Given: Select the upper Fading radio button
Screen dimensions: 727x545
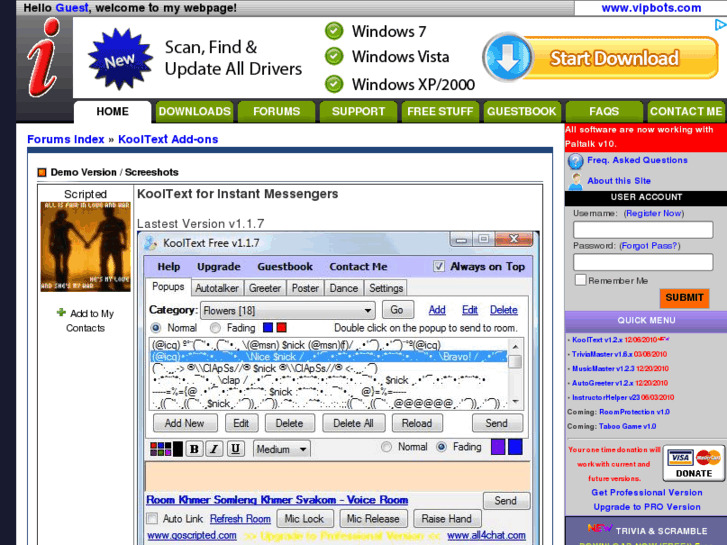Looking at the screenshot, I should click(x=215, y=328).
